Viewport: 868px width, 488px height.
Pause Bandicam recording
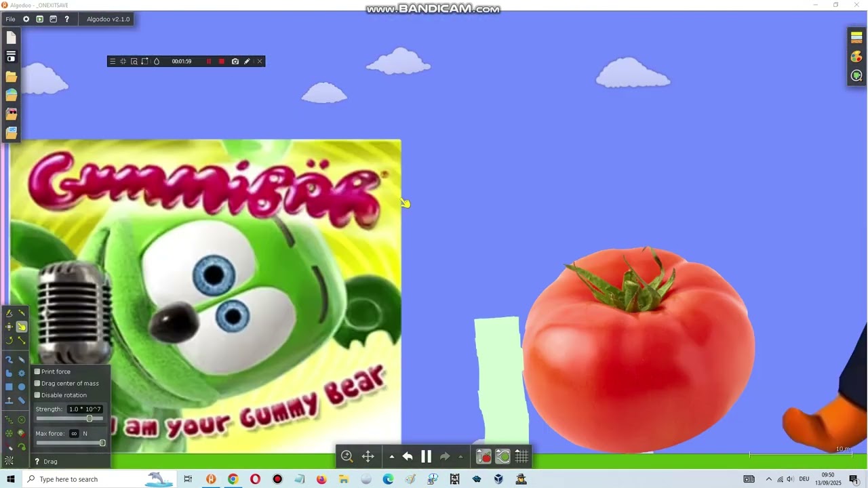pyautogui.click(x=209, y=61)
